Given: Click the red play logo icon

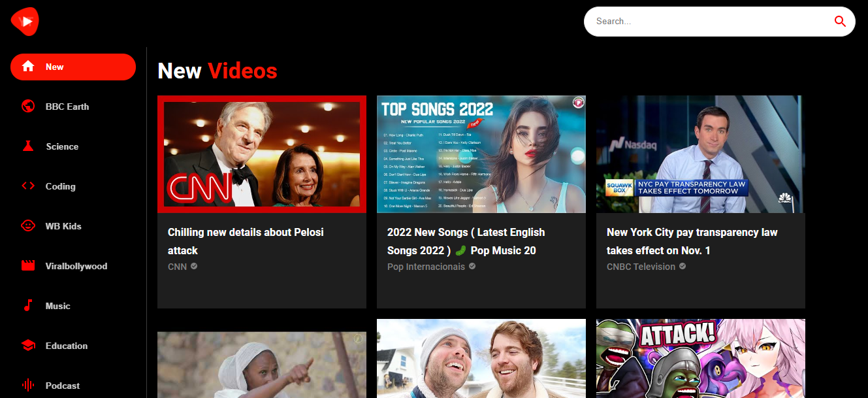Looking at the screenshot, I should pos(25,22).
